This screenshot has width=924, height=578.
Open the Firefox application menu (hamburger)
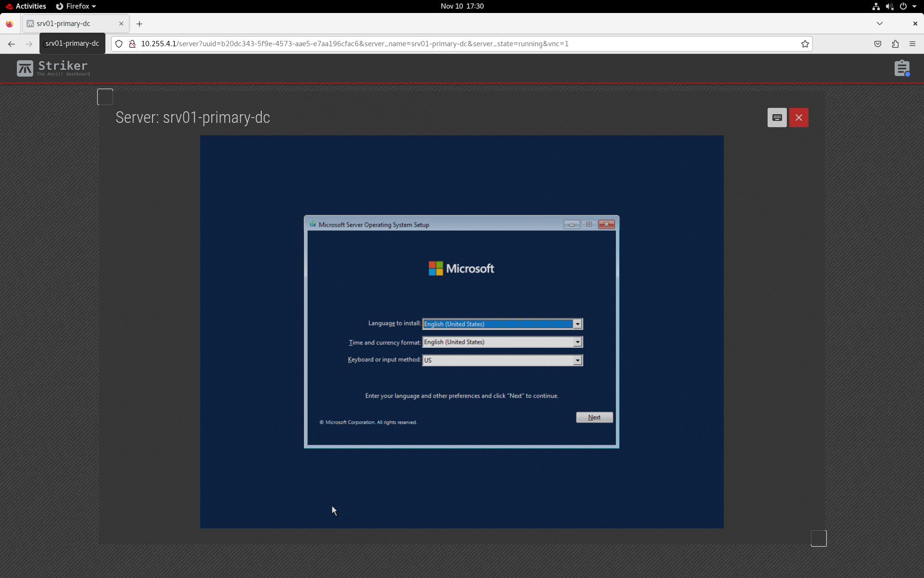[912, 44]
